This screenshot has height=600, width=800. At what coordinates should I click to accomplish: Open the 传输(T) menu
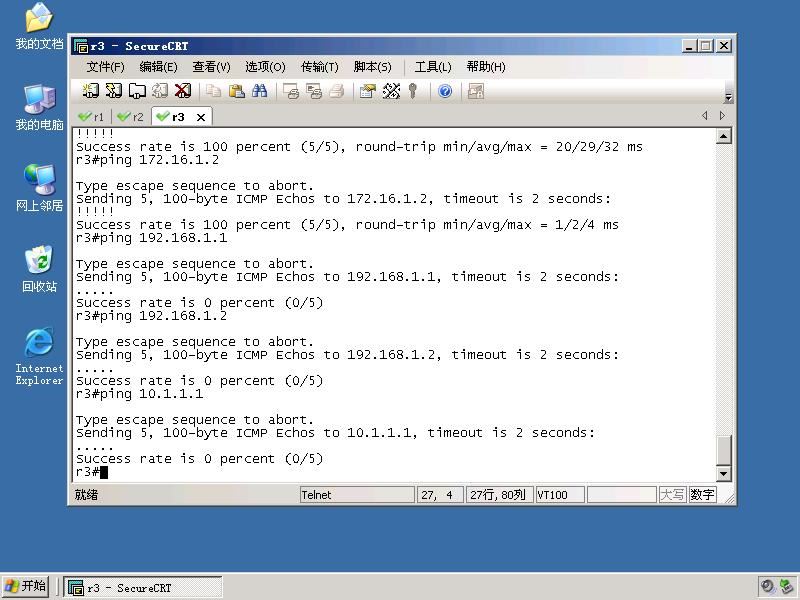coord(320,67)
